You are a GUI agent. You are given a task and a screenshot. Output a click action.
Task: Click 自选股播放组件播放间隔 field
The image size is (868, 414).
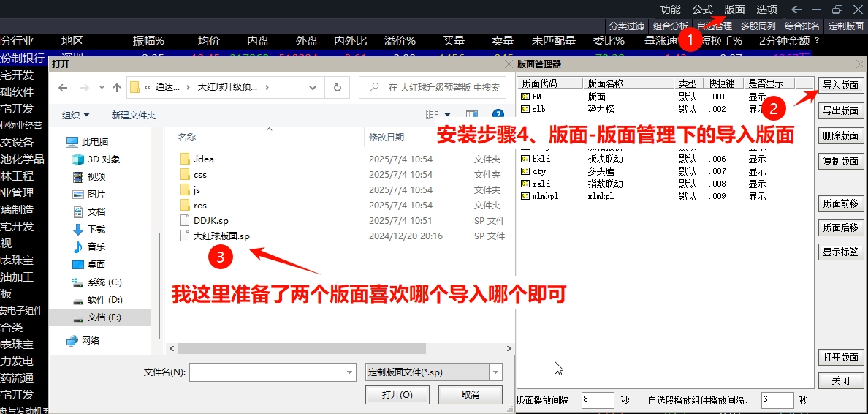(x=777, y=400)
